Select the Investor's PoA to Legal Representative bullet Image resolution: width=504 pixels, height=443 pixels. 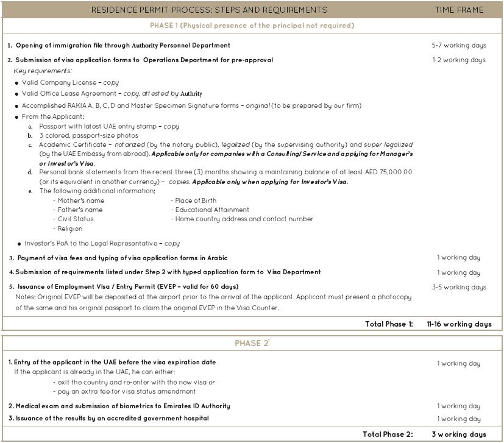tap(102, 244)
